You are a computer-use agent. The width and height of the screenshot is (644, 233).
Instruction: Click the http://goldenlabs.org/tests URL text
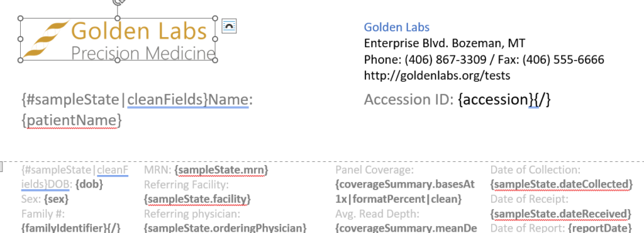pyautogui.click(x=437, y=76)
